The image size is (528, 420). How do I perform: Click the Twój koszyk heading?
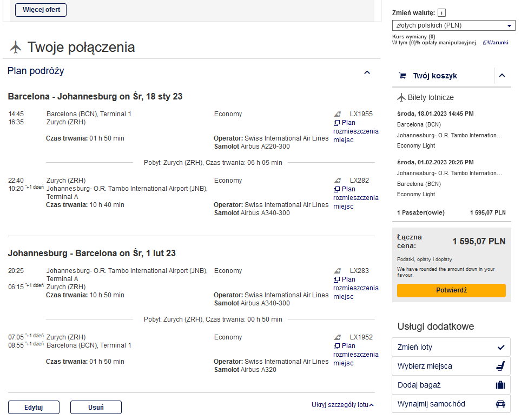tap(435, 76)
